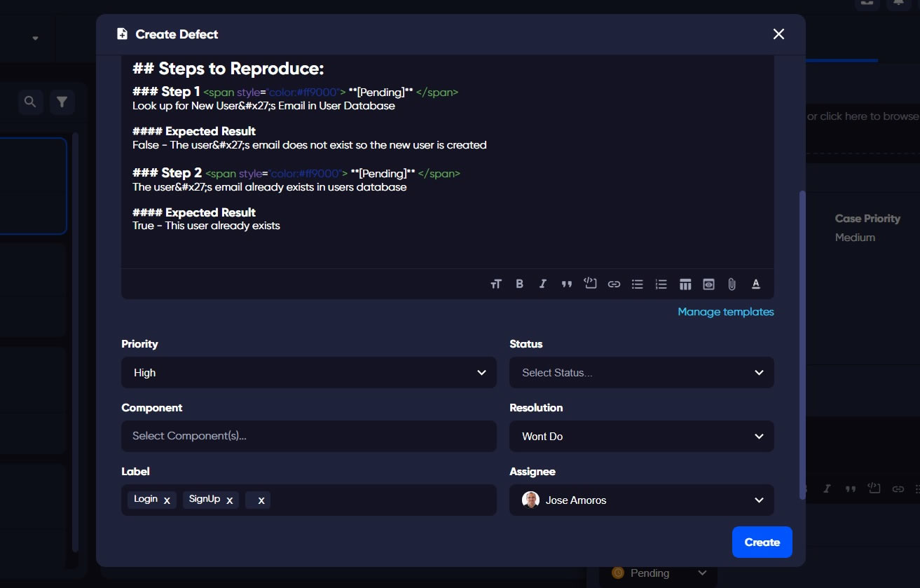Screen dimensions: 920x588
Task: Add a bulleted list in the defect editor
Action: 638,284
